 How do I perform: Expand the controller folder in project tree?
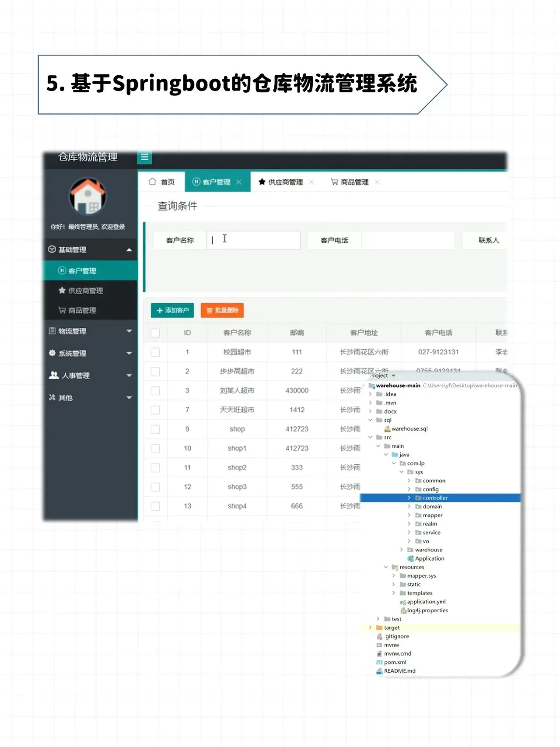point(410,497)
